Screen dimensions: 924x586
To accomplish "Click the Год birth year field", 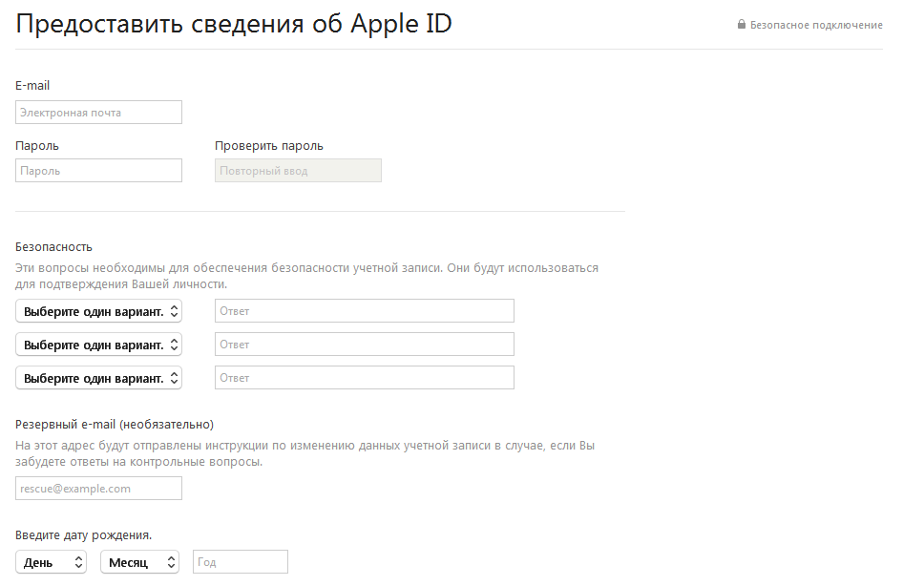I will 240,562.
